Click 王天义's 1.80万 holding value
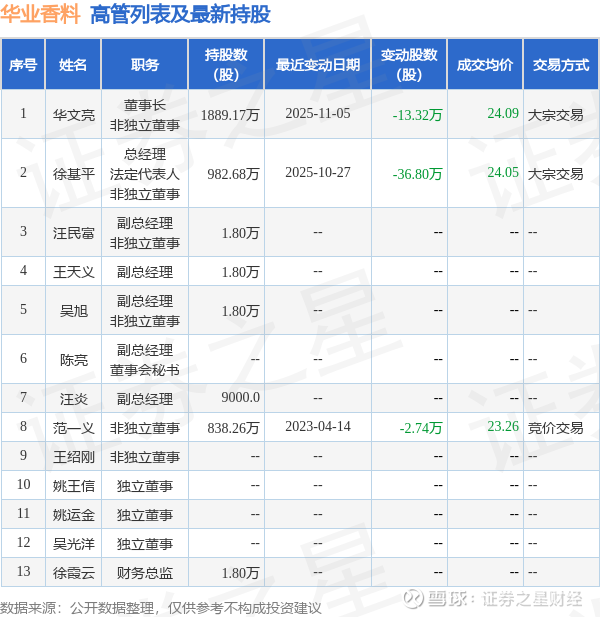600x617 pixels. click(240, 272)
